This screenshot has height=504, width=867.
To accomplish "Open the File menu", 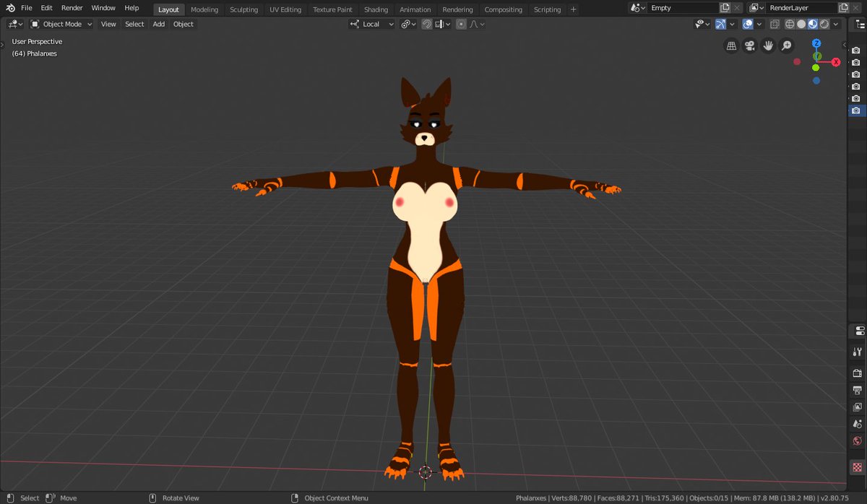I will (27, 8).
